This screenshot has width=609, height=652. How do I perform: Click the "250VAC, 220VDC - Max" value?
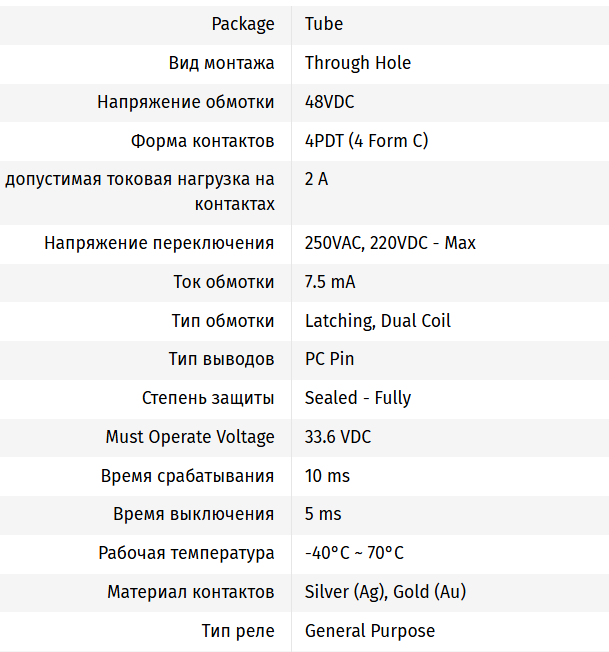pos(390,243)
